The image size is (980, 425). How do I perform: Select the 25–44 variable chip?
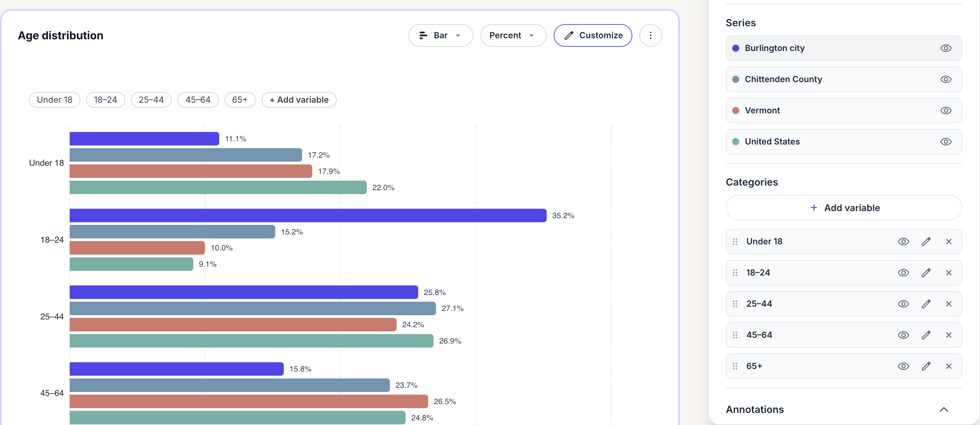[x=151, y=100]
